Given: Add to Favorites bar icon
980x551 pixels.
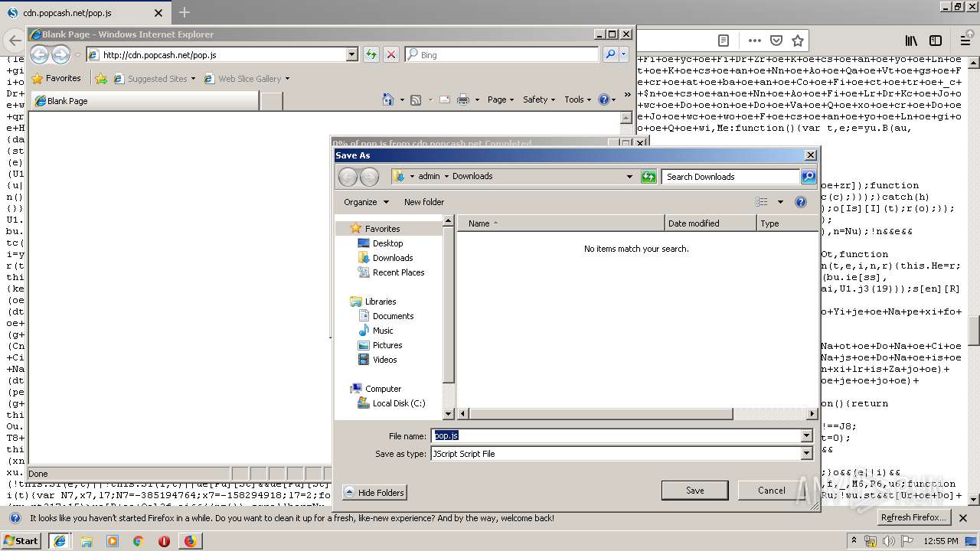Looking at the screenshot, I should click(100, 78).
